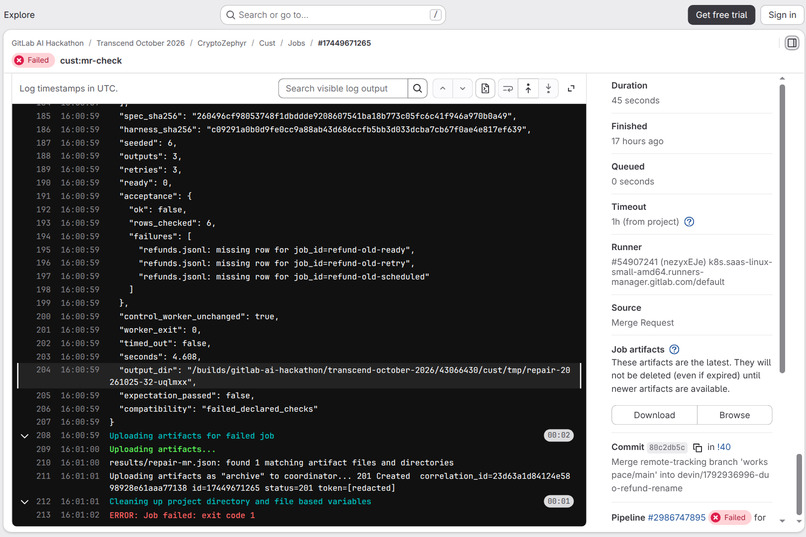The height and width of the screenshot is (537, 806).
Task: Open Transcend October 2026 breadcrumb
Action: (140, 43)
